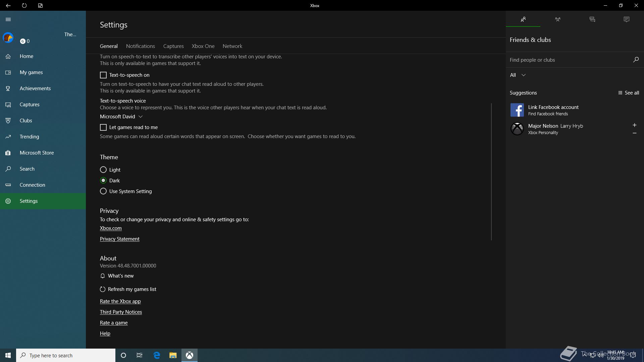Open the hamburger navigation menu
The image size is (644, 362).
[x=8, y=19]
